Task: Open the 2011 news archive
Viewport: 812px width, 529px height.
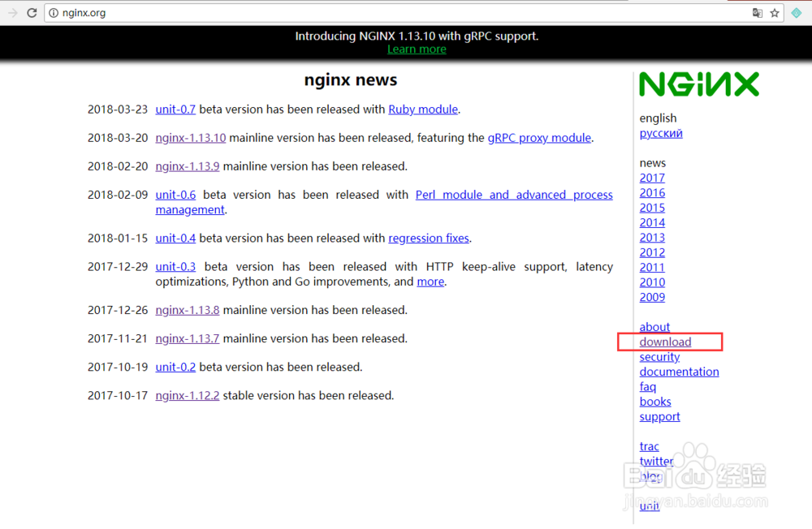Action: tap(652, 268)
